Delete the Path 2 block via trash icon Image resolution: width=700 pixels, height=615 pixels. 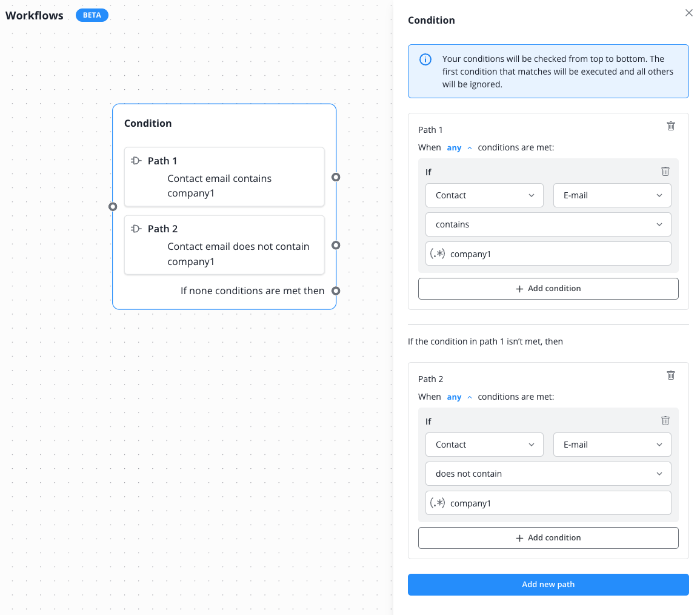[x=671, y=375]
